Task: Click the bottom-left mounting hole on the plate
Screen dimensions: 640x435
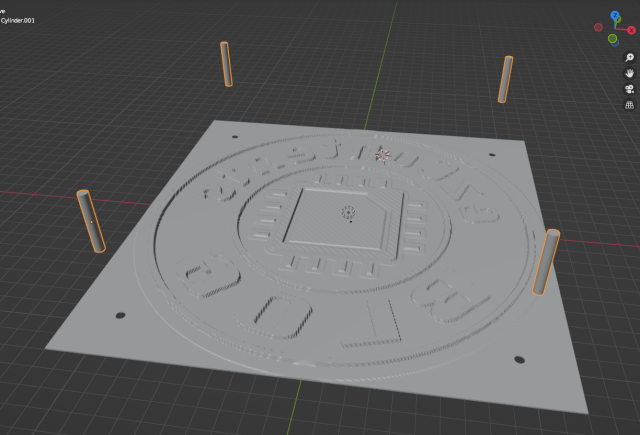Action: [x=121, y=315]
